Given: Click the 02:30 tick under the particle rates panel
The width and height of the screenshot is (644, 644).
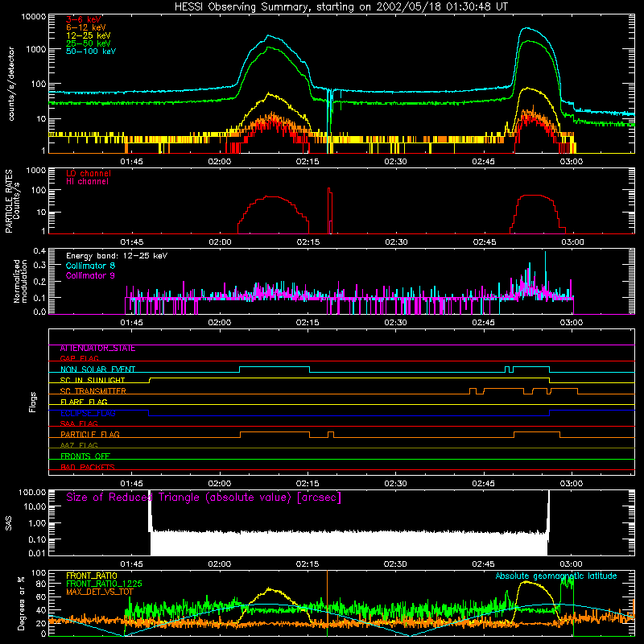Looking at the screenshot, I should [x=396, y=242].
